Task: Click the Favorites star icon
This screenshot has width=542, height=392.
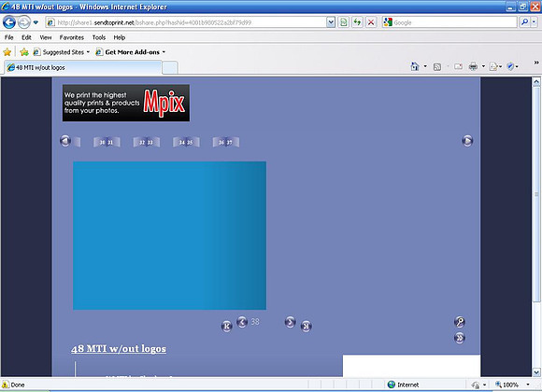Action: (x=7, y=52)
